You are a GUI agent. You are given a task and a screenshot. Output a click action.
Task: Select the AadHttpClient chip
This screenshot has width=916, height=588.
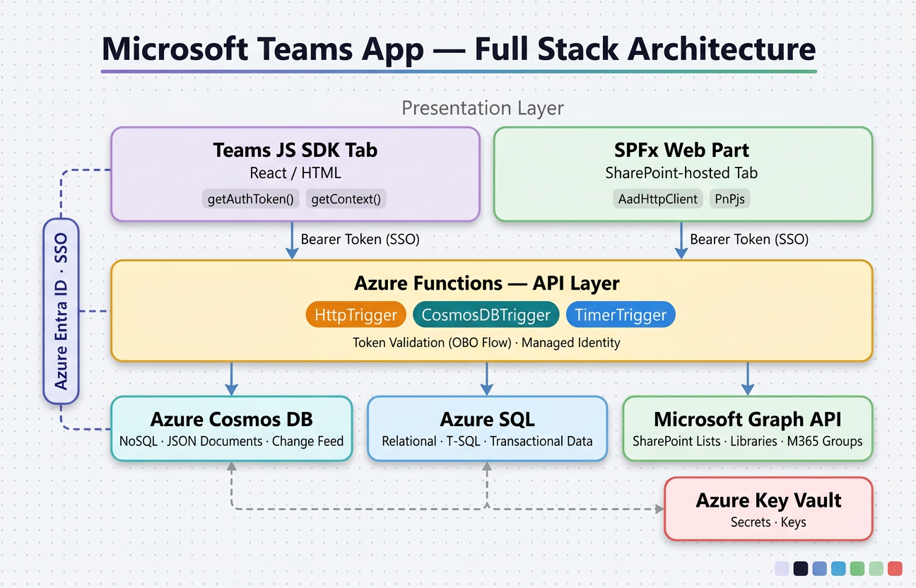[657, 199]
